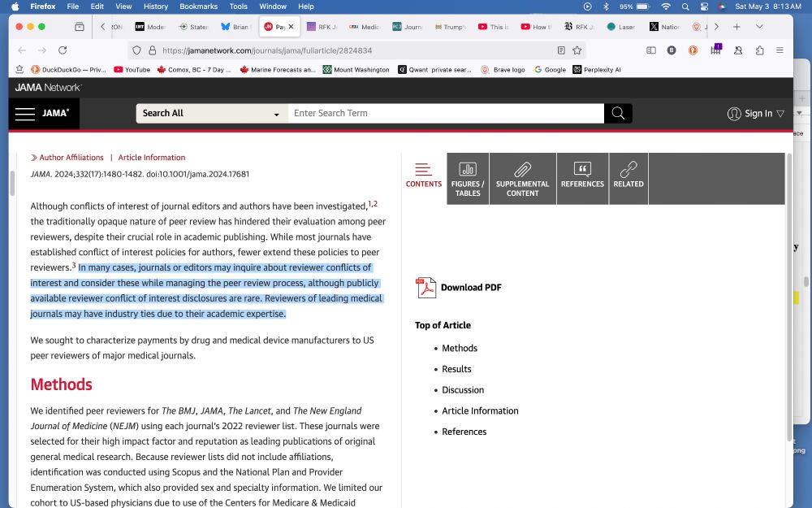
Task: Jump to Results in contents list
Action: [x=456, y=369]
